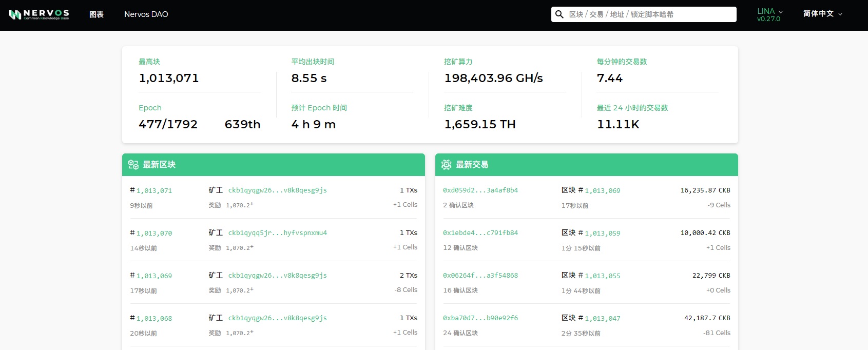The width and height of the screenshot is (868, 350).
Task: Open block #1,013,071 in latest blocks
Action: (x=154, y=190)
